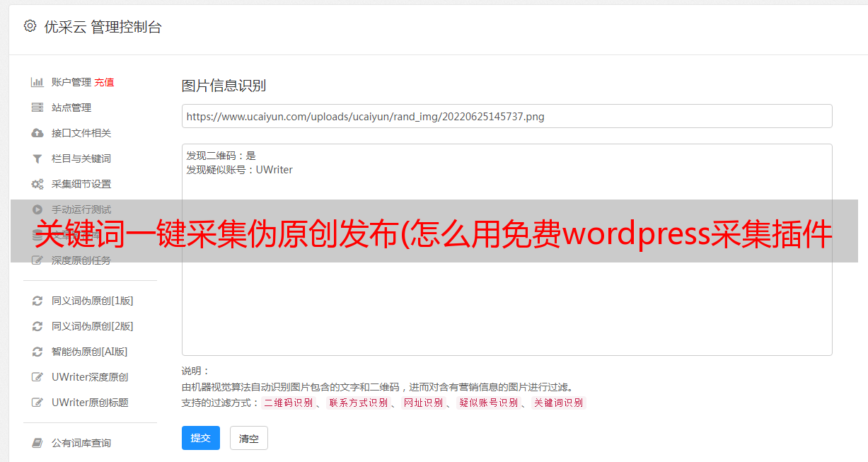Click the refresh icon for 同义词伪原创[2版]
Viewport: 868px width, 462px height.
pos(37,326)
